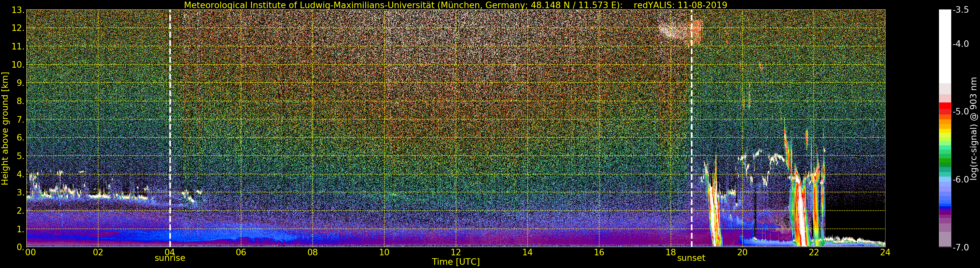Click the '-6.0' color scale value
Viewport: 980px width, 268px height.
pos(961,180)
